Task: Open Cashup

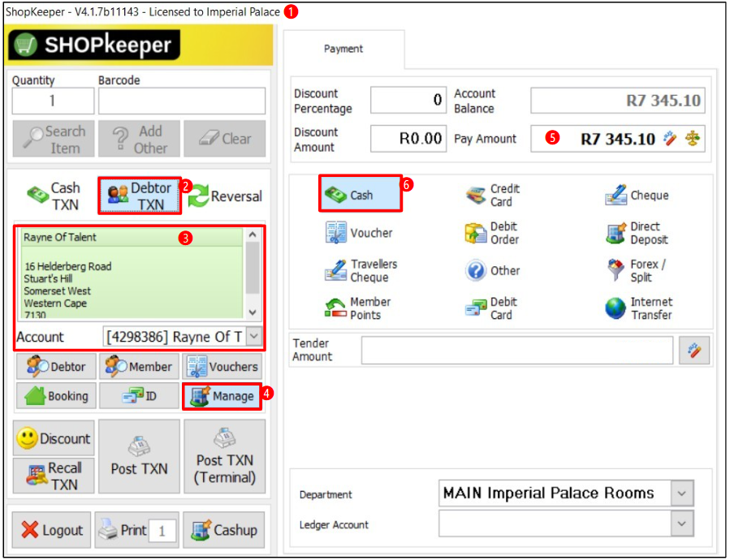Action: click(x=223, y=530)
